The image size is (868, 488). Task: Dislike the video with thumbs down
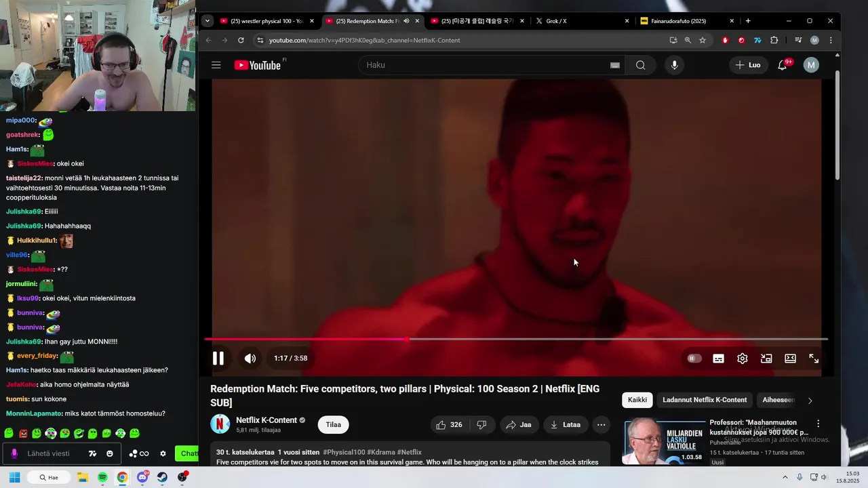tap(481, 425)
